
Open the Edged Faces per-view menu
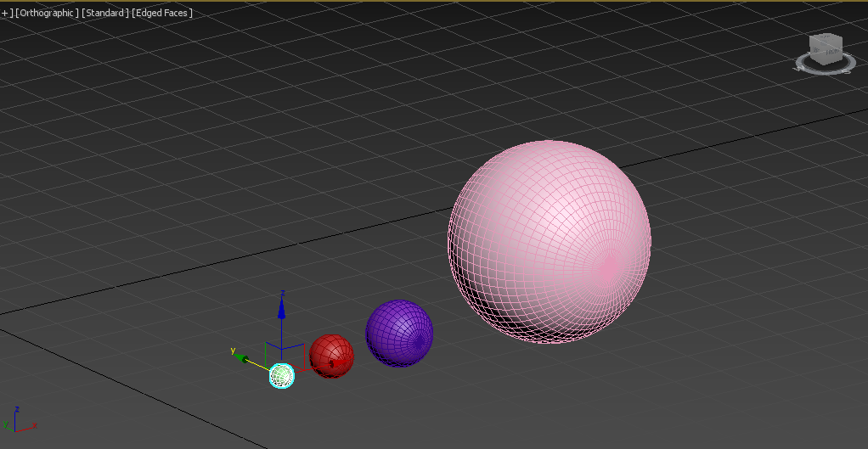coord(162,13)
